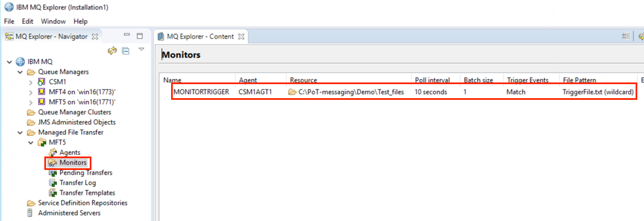Click the Service Definition Repositories folder icon

31,203
